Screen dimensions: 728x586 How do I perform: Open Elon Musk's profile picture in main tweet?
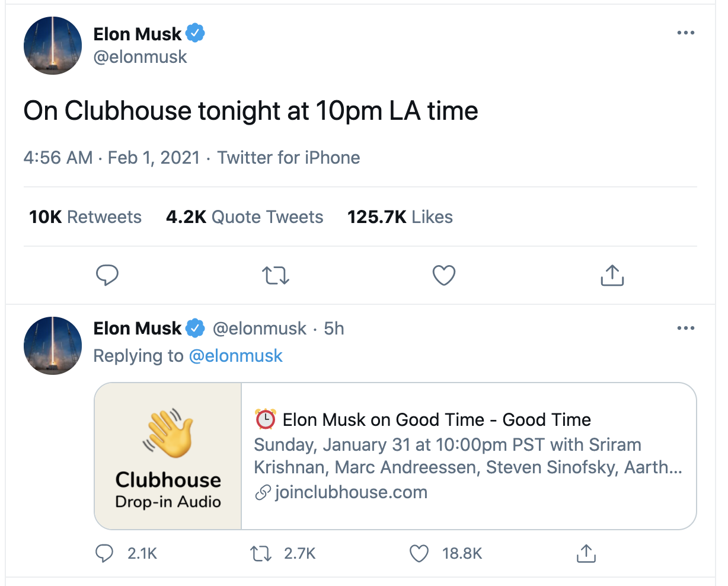53,46
